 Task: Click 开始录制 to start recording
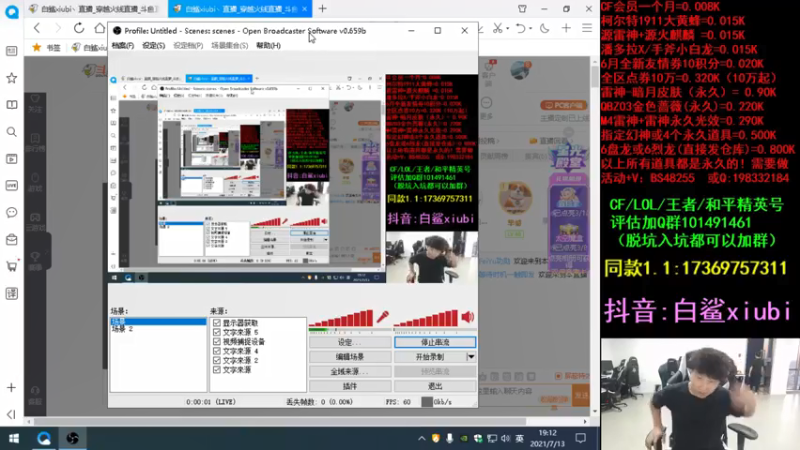[430, 357]
